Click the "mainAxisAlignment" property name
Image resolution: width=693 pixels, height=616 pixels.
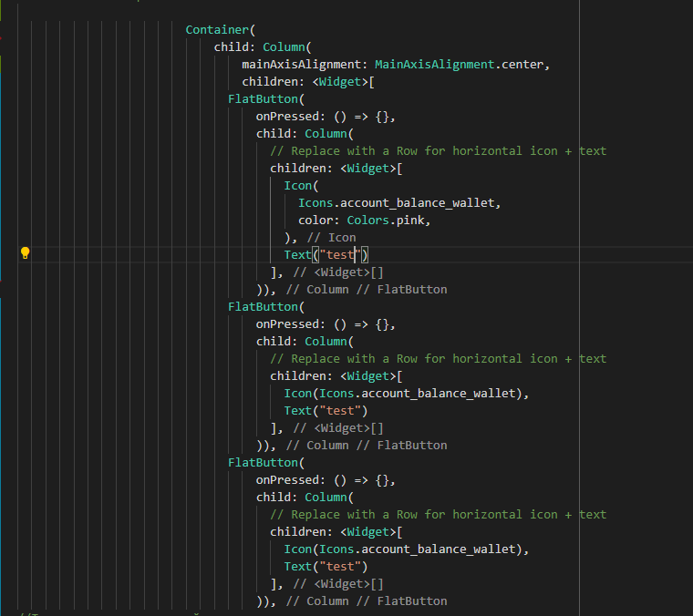point(302,65)
